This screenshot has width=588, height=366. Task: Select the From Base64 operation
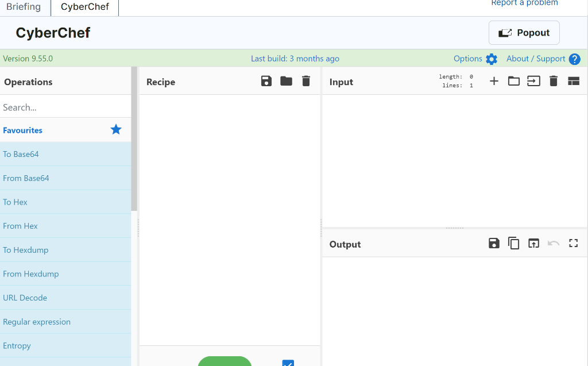(x=65, y=178)
